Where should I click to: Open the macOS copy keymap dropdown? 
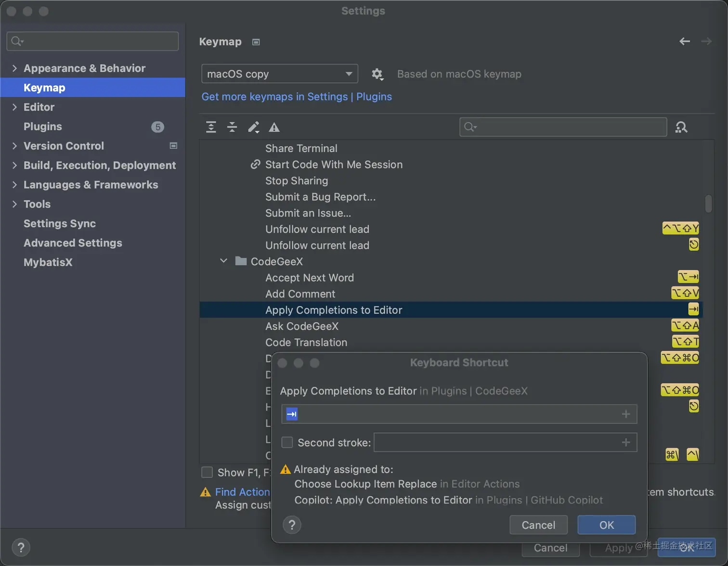279,74
